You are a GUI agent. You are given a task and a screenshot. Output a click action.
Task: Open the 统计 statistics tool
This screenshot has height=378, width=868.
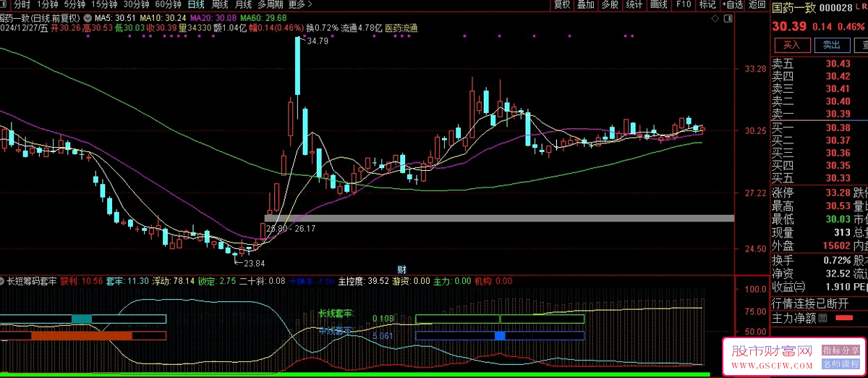[x=634, y=4]
